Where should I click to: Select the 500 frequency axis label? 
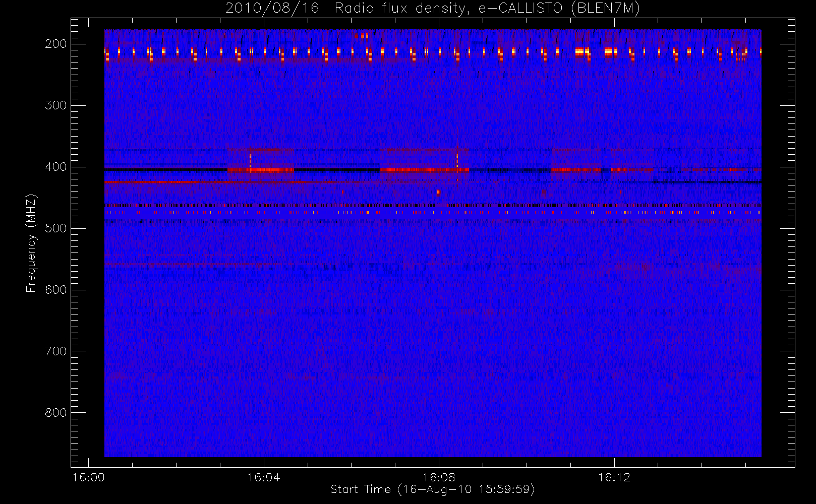coord(56,228)
